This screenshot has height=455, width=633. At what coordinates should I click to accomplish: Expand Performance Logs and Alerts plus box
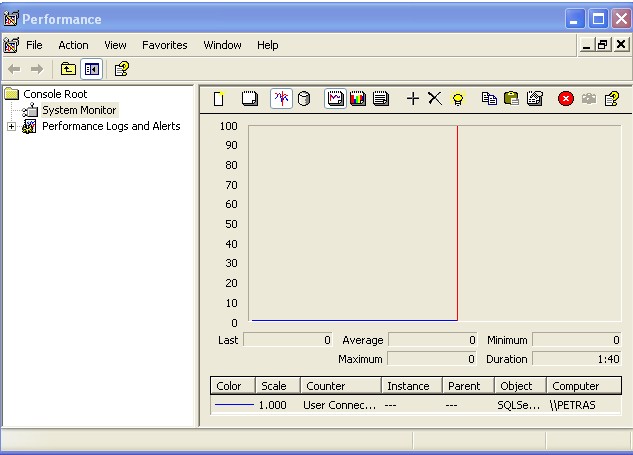11,126
